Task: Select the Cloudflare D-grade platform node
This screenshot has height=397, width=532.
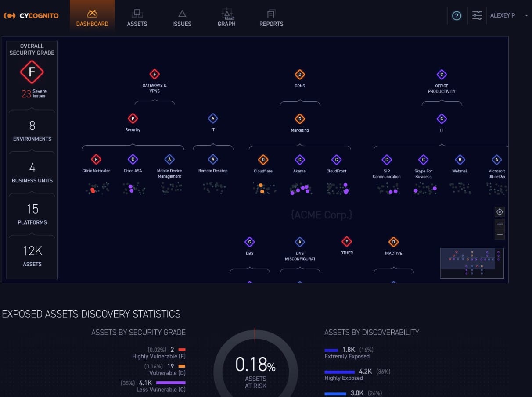Action: tap(263, 160)
